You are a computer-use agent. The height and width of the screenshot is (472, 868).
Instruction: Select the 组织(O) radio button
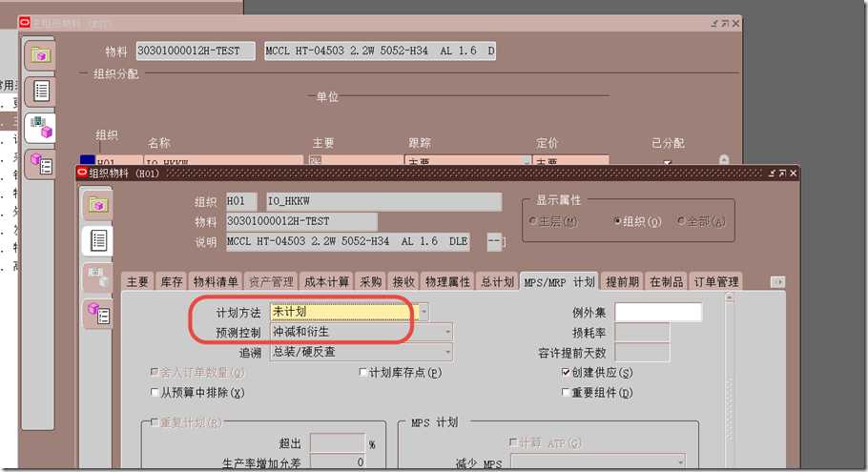pos(617,221)
